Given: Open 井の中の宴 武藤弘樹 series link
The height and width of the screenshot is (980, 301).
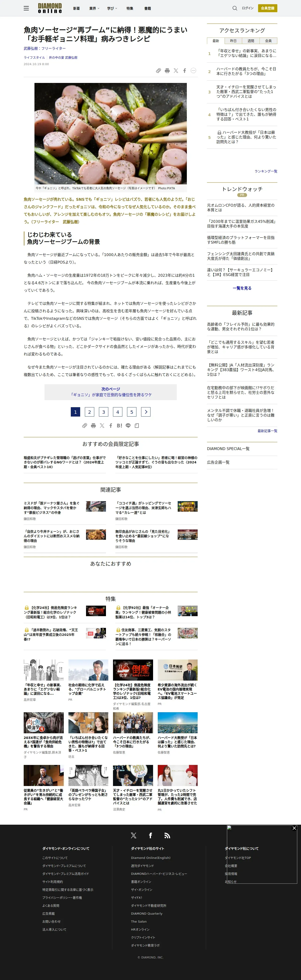Looking at the screenshot, I should 63,57.
